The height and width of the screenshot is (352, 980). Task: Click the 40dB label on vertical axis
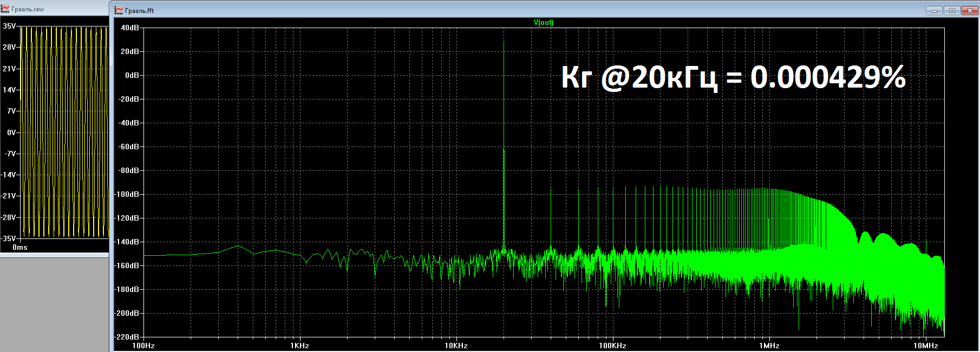point(130,28)
